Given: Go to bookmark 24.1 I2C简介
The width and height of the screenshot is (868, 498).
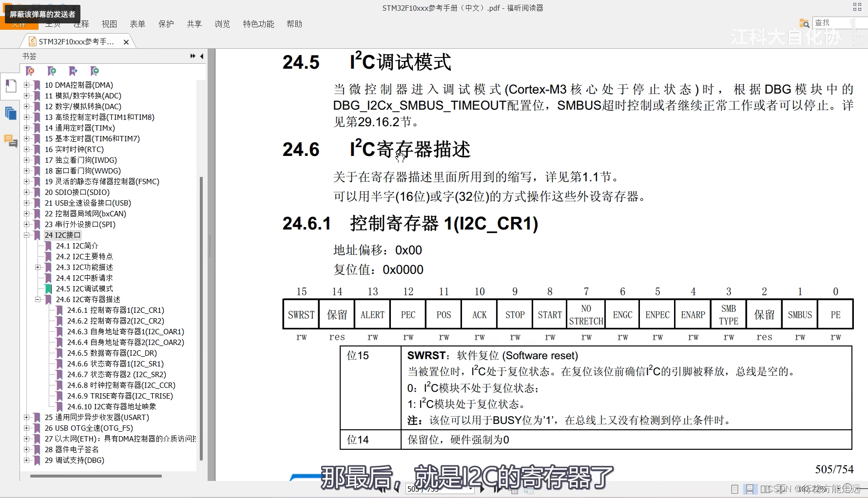Looking at the screenshot, I should click(x=77, y=246).
